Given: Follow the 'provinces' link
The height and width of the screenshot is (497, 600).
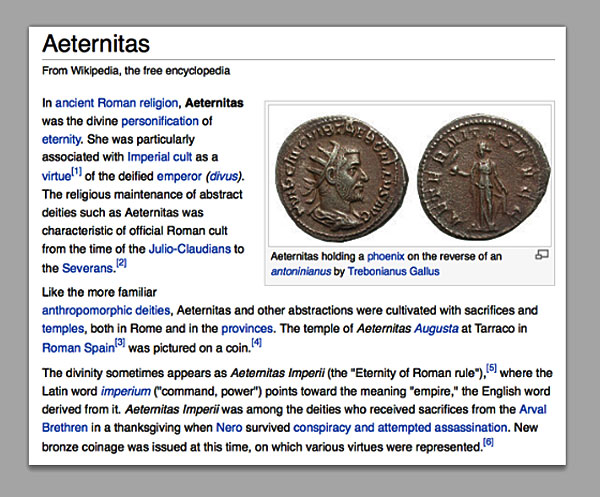Looking at the screenshot, I should [247, 328].
